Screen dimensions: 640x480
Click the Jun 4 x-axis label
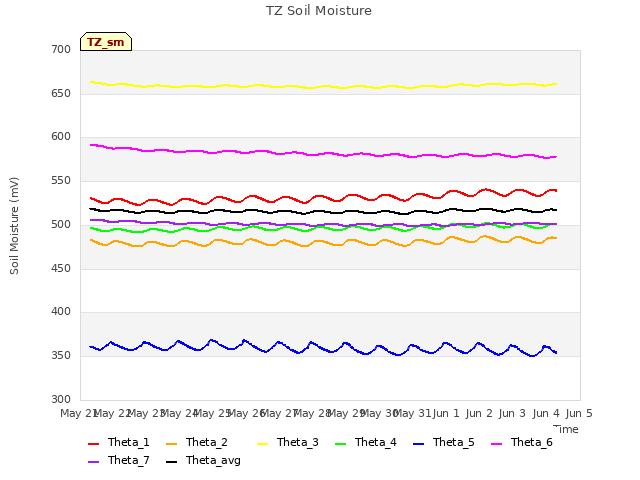point(546,413)
